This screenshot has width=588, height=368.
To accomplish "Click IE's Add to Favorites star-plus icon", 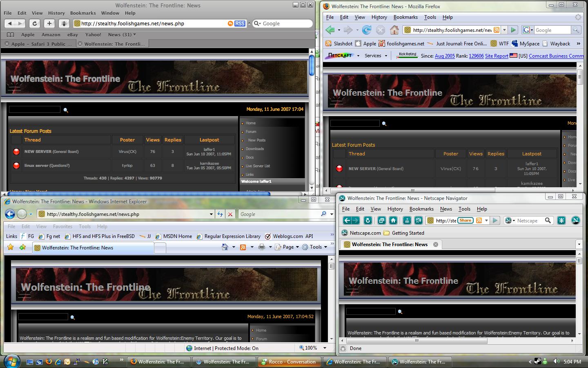I will 22,247.
